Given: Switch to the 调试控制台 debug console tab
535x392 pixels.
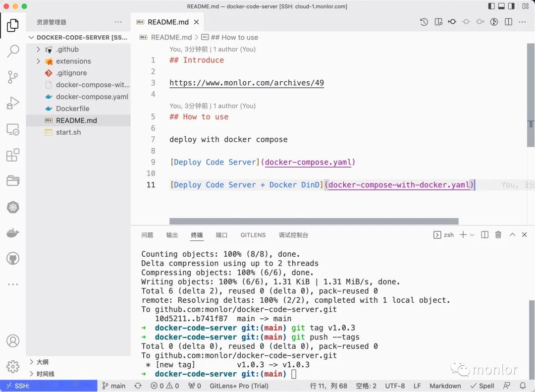Looking at the screenshot, I should point(293,235).
